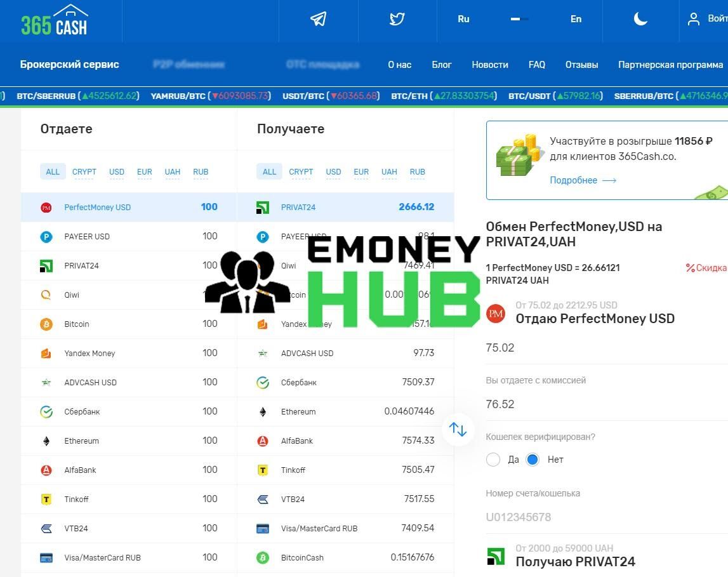This screenshot has width=728, height=577.
Task: Click the PerfectMoney icon in the Отдаете list
Action: click(x=46, y=208)
